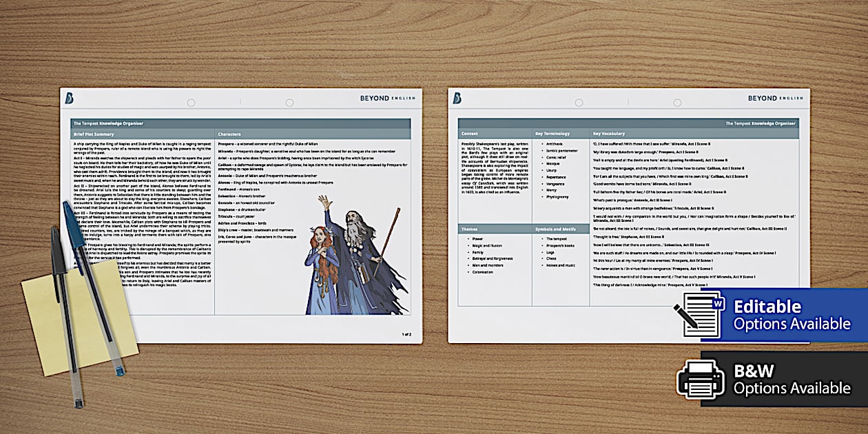The image size is (868, 434).
Task: Click the '1 of 2' page number
Action: [406, 334]
